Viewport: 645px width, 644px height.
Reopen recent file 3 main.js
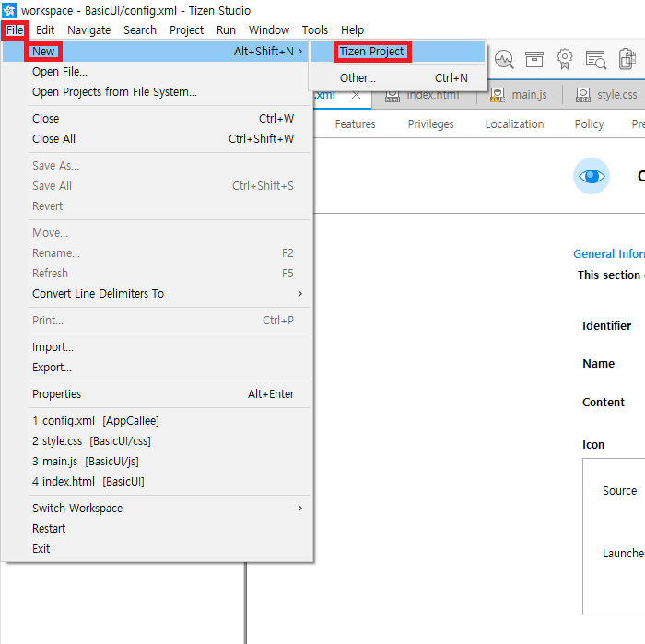pos(157,461)
